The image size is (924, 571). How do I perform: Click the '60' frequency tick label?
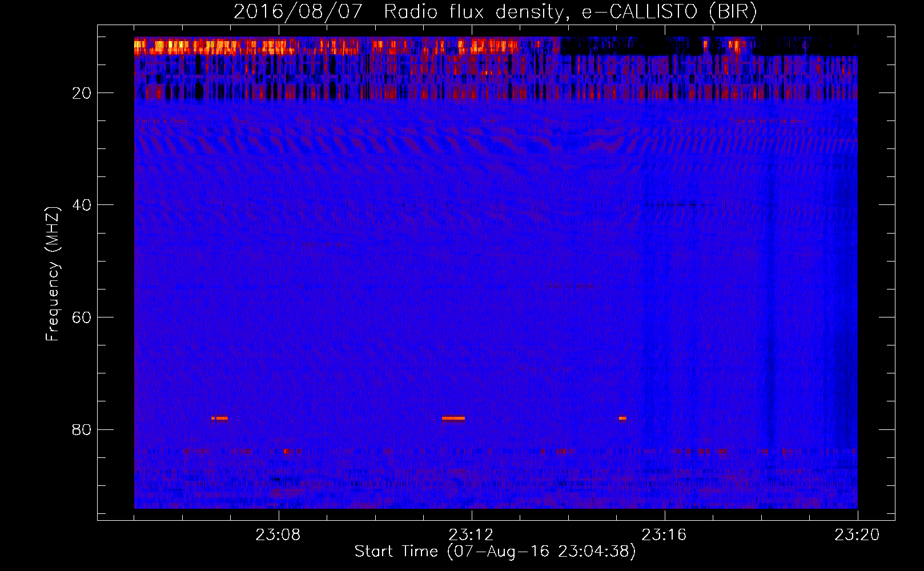pyautogui.click(x=82, y=317)
